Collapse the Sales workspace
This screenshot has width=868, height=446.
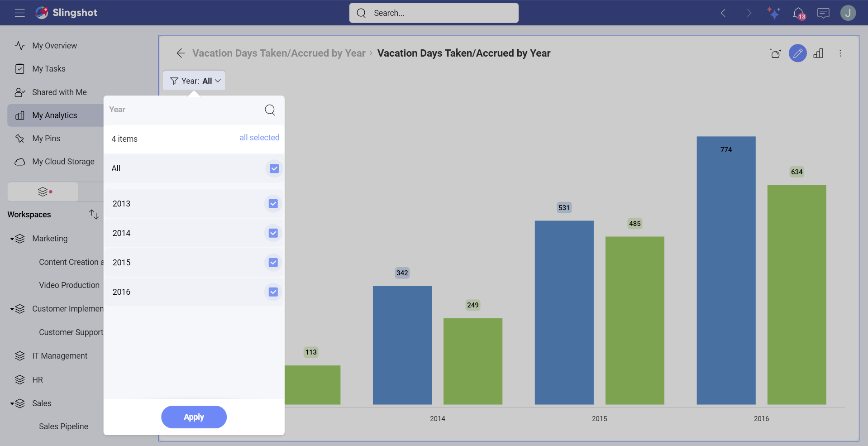[12, 404]
